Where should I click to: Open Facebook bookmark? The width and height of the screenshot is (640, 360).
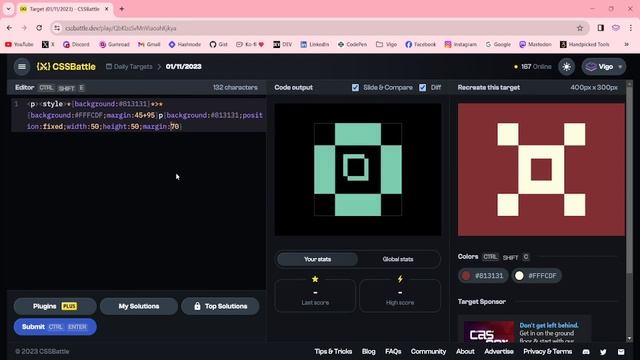click(x=421, y=44)
